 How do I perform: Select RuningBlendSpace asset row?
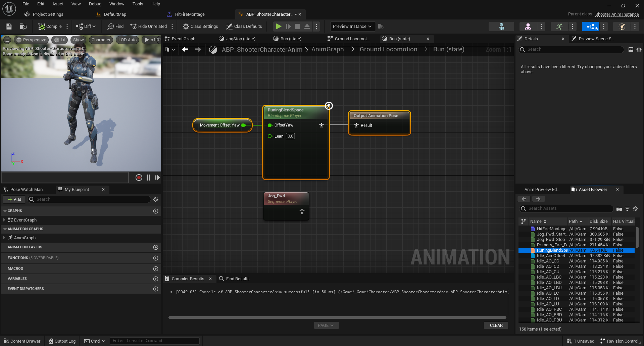[x=577, y=250]
